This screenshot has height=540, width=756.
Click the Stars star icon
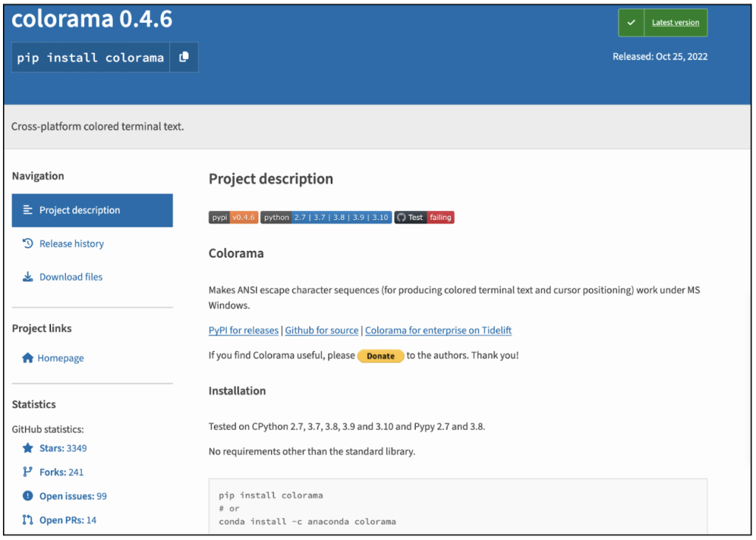[28, 448]
